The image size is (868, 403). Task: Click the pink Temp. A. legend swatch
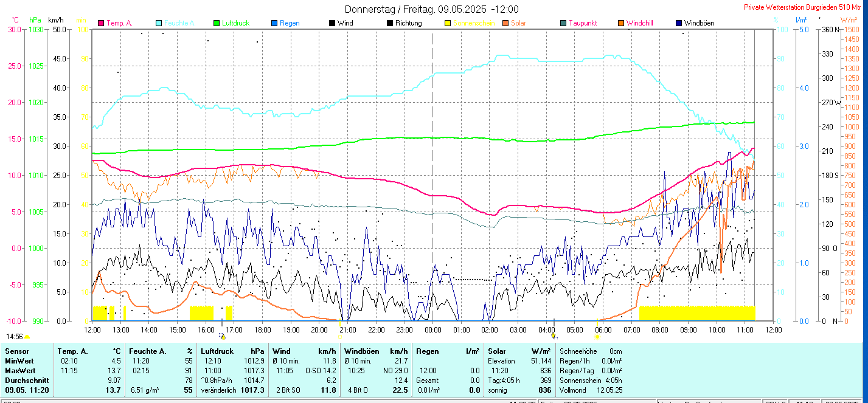[x=101, y=23]
